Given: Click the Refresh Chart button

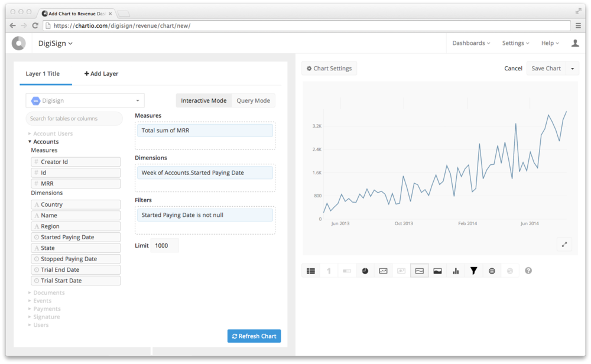Looking at the screenshot, I should [254, 336].
